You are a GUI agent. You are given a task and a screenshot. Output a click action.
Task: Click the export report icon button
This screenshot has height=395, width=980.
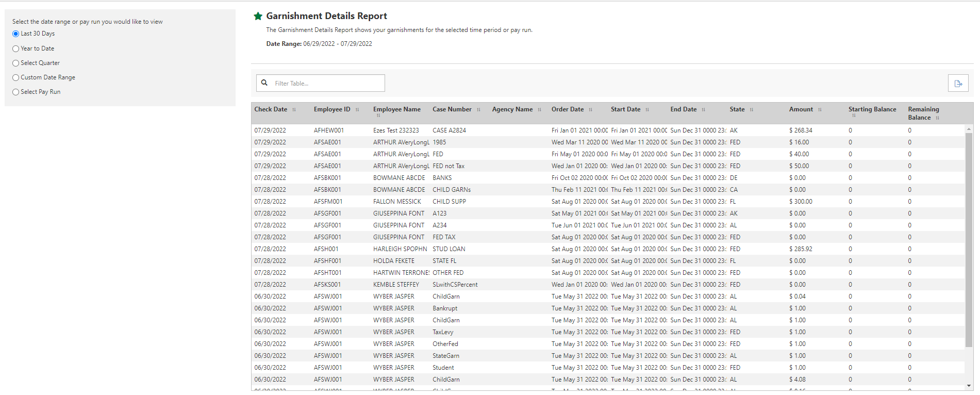click(x=958, y=83)
